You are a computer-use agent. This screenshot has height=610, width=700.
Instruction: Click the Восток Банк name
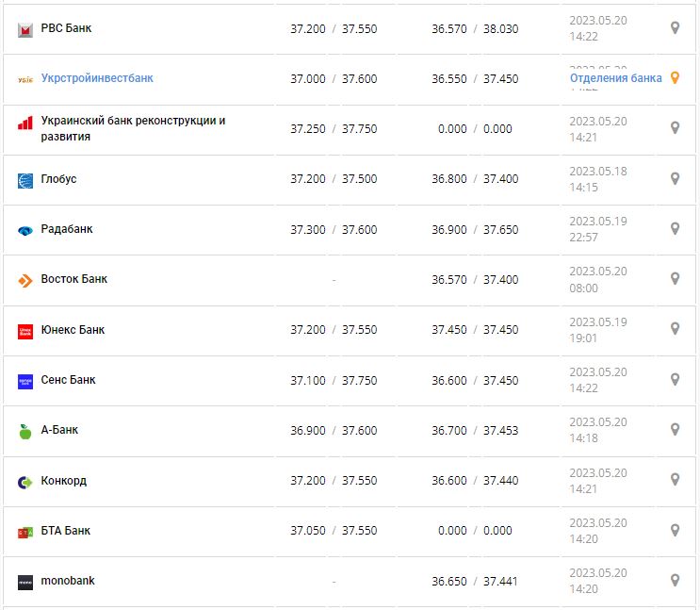[x=74, y=279]
